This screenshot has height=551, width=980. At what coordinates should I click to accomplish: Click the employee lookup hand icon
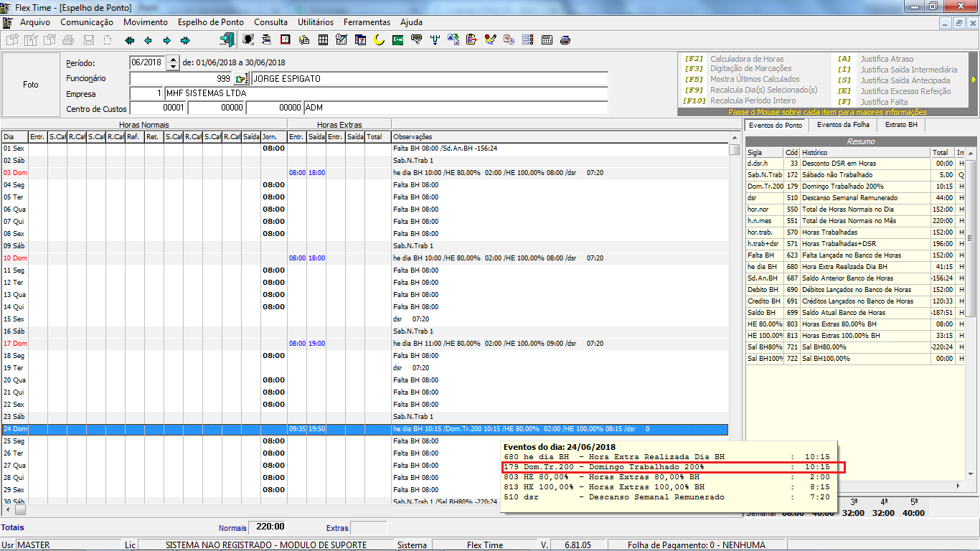(242, 79)
